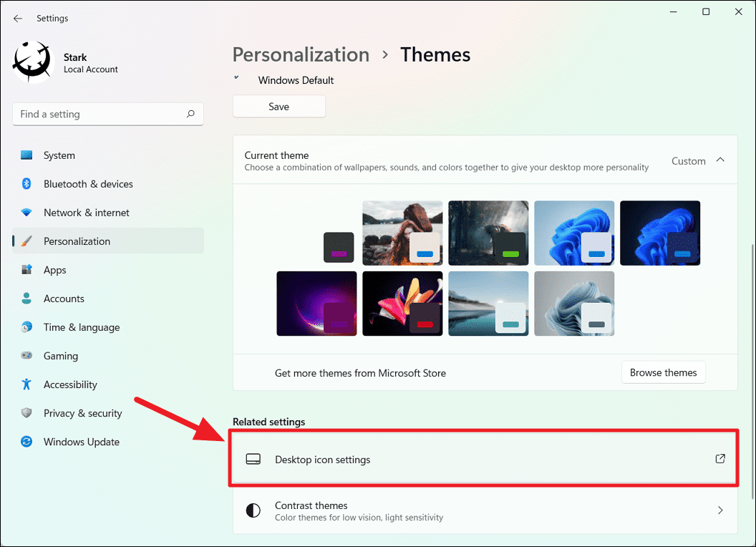
Task: Click the external link icon on Desktop icon settings
Action: 720,459
